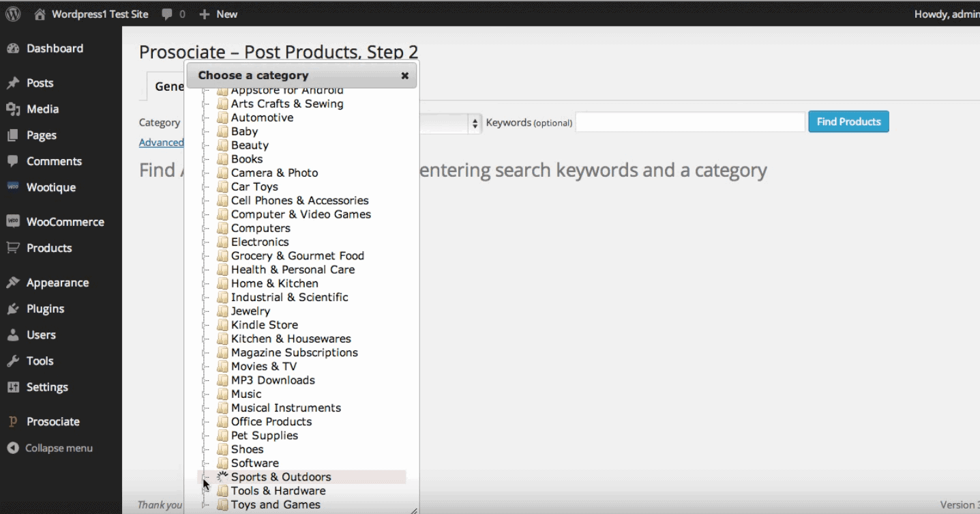Click the Prosociate P icon

pyautogui.click(x=13, y=422)
